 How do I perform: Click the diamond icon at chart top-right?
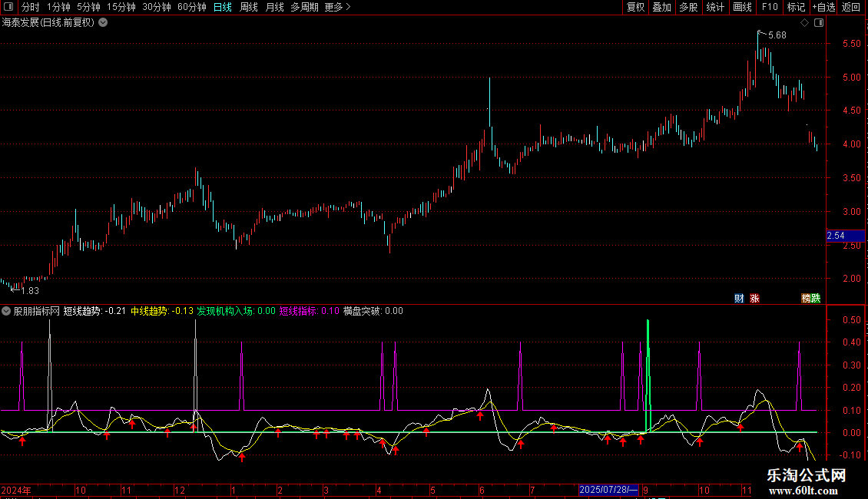(x=804, y=23)
